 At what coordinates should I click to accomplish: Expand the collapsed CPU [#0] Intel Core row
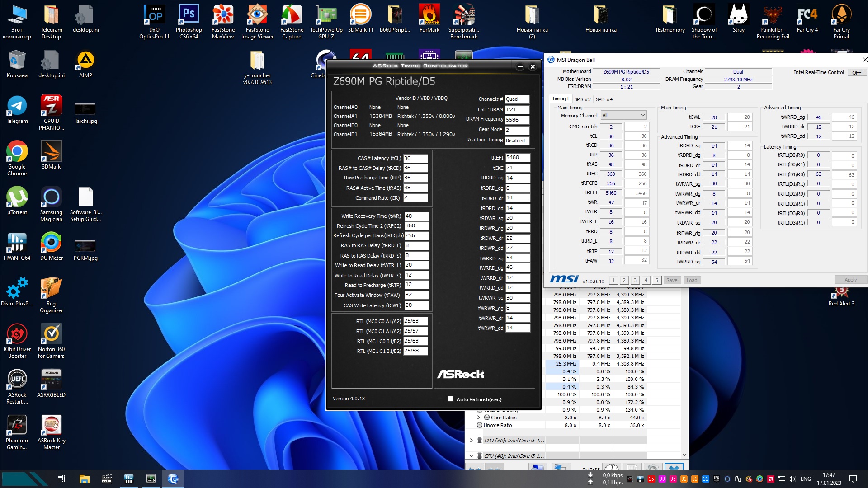471,441
